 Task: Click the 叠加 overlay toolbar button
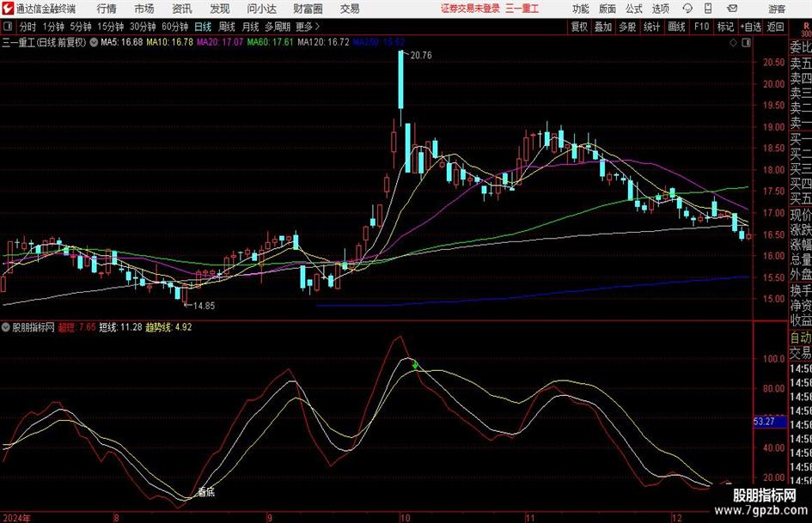coord(603,27)
